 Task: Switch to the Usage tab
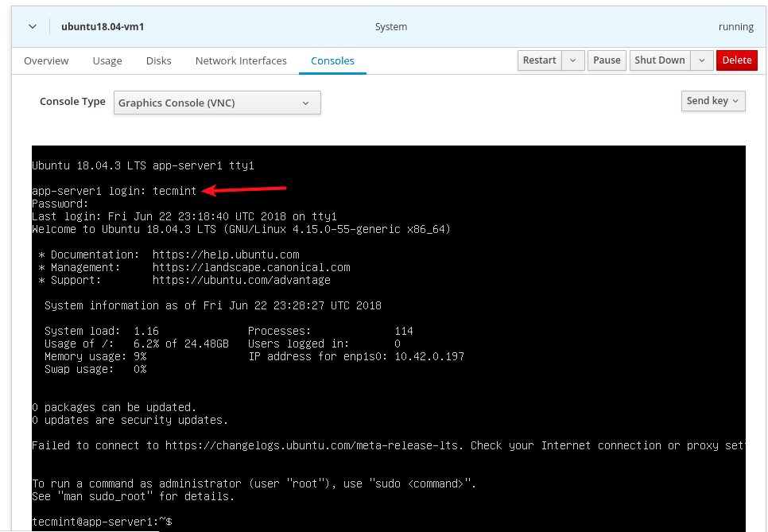click(107, 60)
